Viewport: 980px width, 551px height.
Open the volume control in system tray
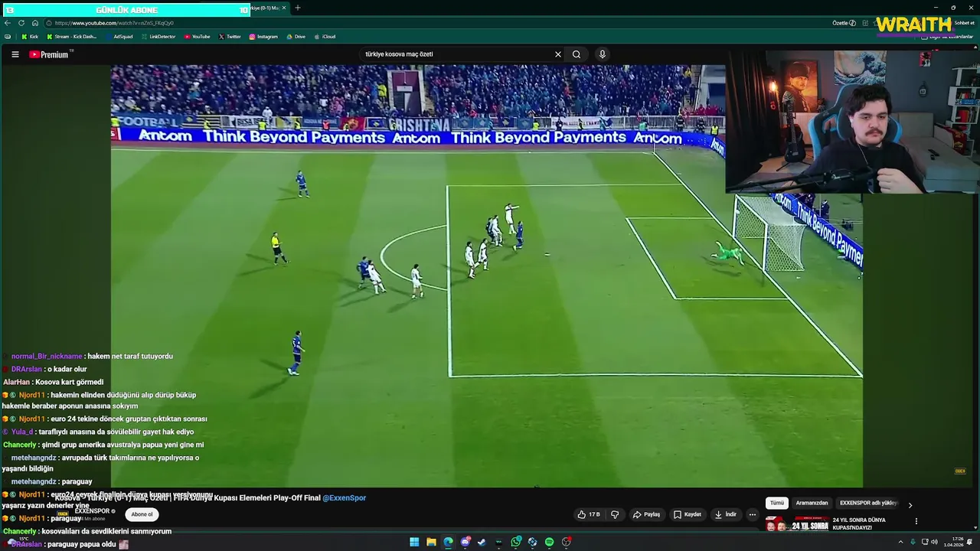click(933, 542)
